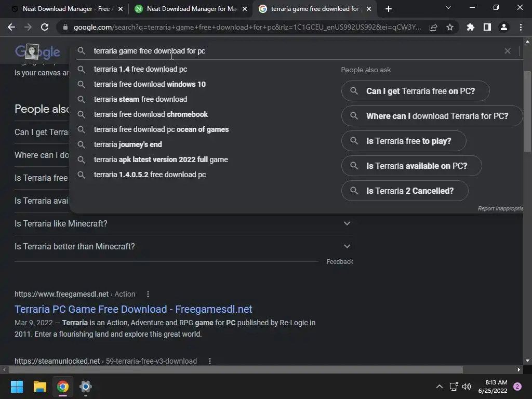Close the first Neat Download Manager tab
Image resolution: width=532 pixels, height=399 pixels.
121,9
